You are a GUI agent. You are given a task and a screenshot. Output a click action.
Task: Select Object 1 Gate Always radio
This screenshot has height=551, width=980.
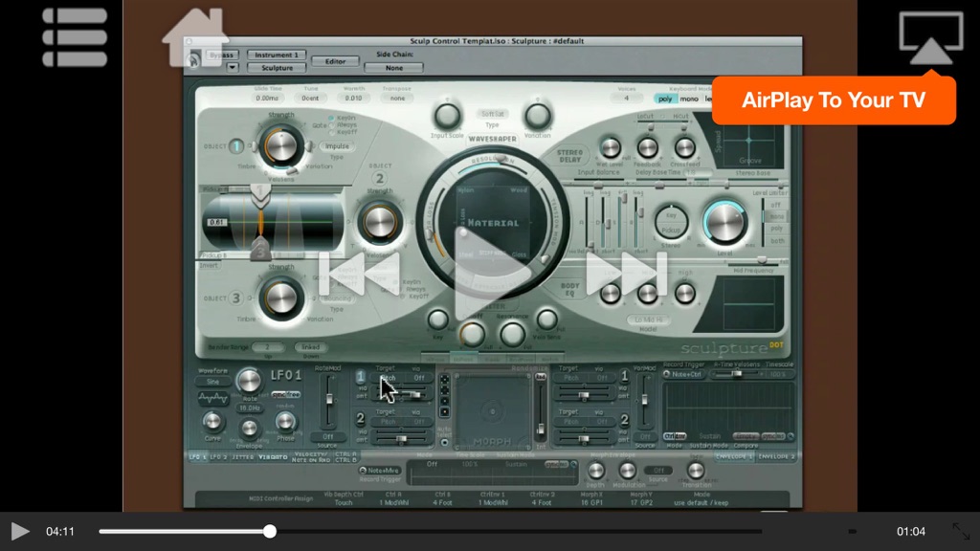point(330,125)
